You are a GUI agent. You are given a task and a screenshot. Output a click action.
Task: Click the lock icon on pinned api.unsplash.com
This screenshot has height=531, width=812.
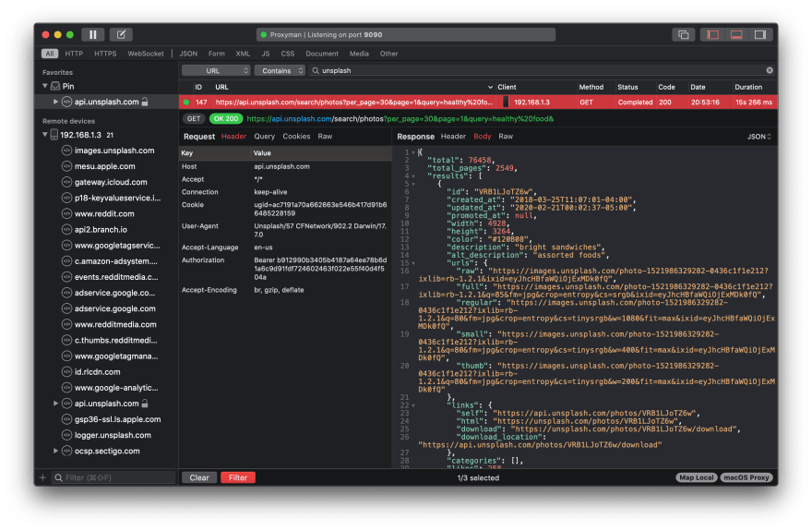pyautogui.click(x=145, y=102)
